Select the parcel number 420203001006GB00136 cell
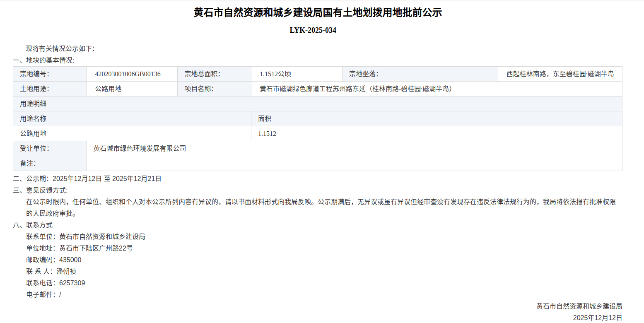 click(128, 74)
